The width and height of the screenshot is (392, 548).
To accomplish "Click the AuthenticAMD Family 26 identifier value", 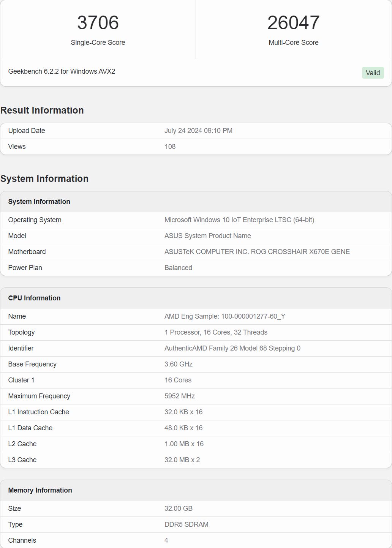I will 232,348.
